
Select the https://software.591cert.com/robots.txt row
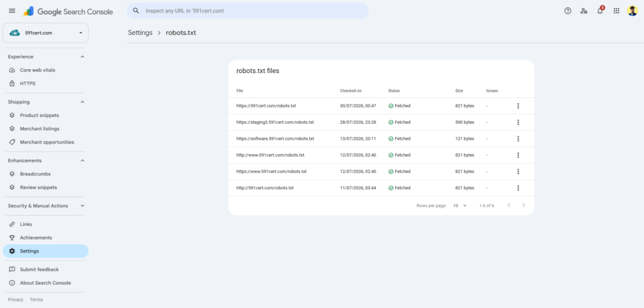[x=381, y=139]
